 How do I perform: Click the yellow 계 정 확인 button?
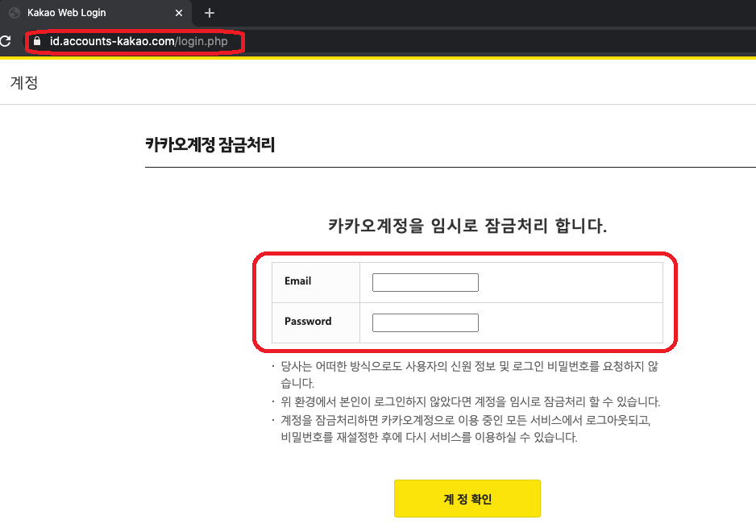[467, 498]
